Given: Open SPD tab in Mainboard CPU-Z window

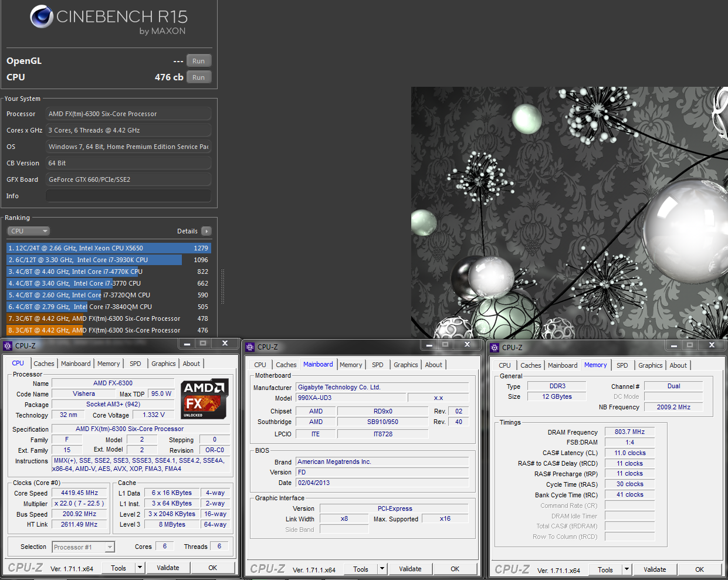Looking at the screenshot, I should click(378, 365).
